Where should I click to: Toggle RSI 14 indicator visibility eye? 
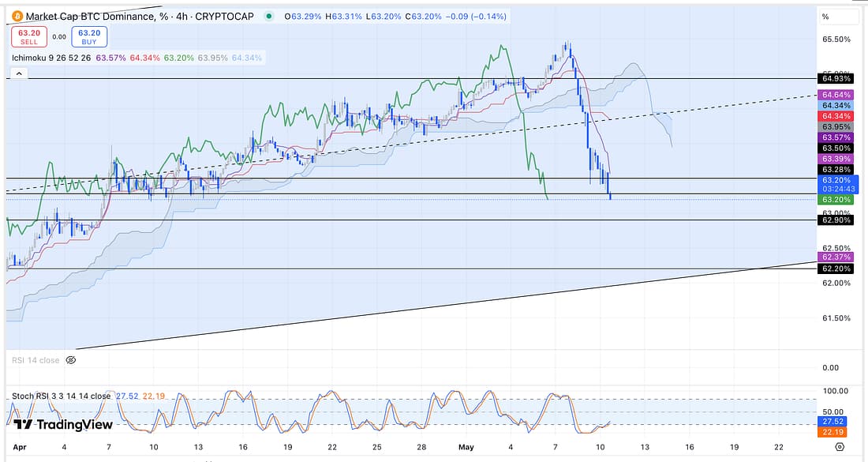pyautogui.click(x=70, y=360)
